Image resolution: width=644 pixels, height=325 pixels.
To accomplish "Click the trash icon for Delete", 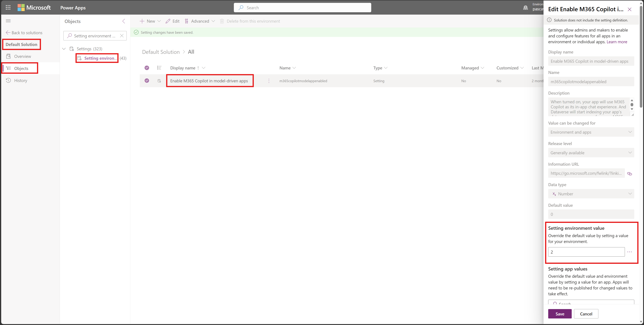I will pyautogui.click(x=222, y=21).
